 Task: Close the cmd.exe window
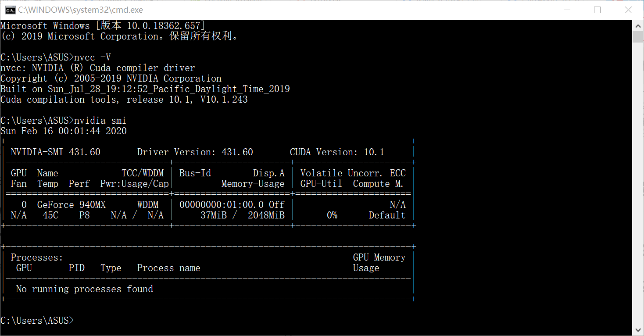point(628,10)
